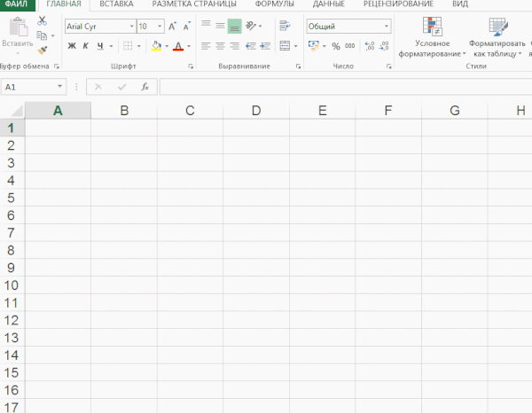This screenshot has height=413, width=532.
Task: Open the Arial Cyr font name dropdown
Action: coord(131,26)
